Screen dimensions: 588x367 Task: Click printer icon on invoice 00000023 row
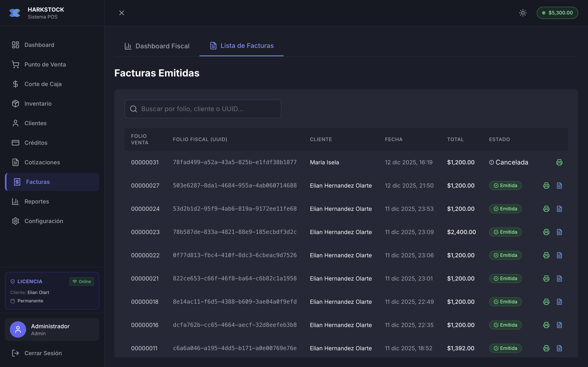click(546, 232)
